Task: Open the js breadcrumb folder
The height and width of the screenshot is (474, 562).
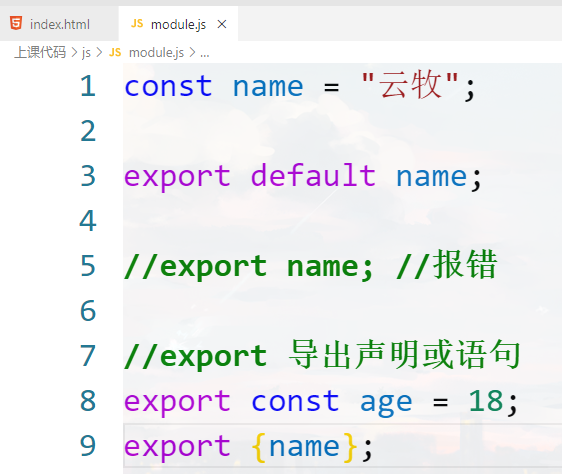Action: click(x=86, y=53)
